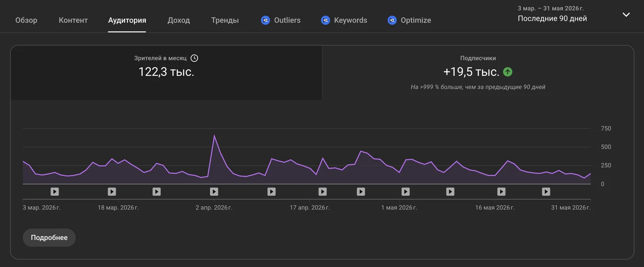This screenshot has height=267, width=644.
Task: Open the Optimize tab
Action: [x=409, y=20]
